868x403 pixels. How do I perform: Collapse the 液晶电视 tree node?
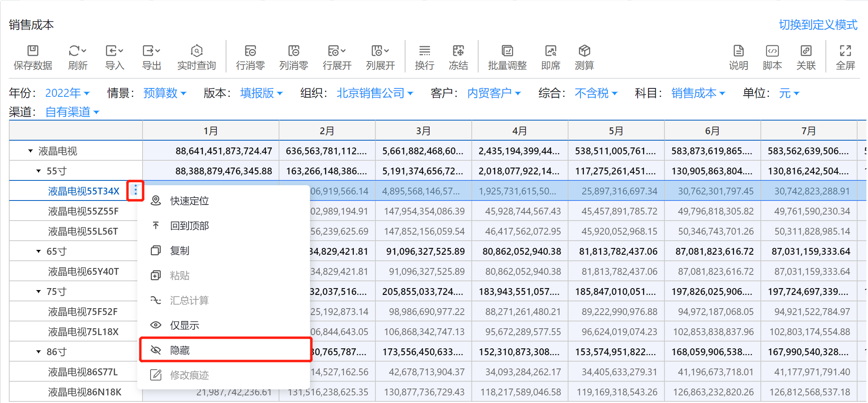click(31, 151)
